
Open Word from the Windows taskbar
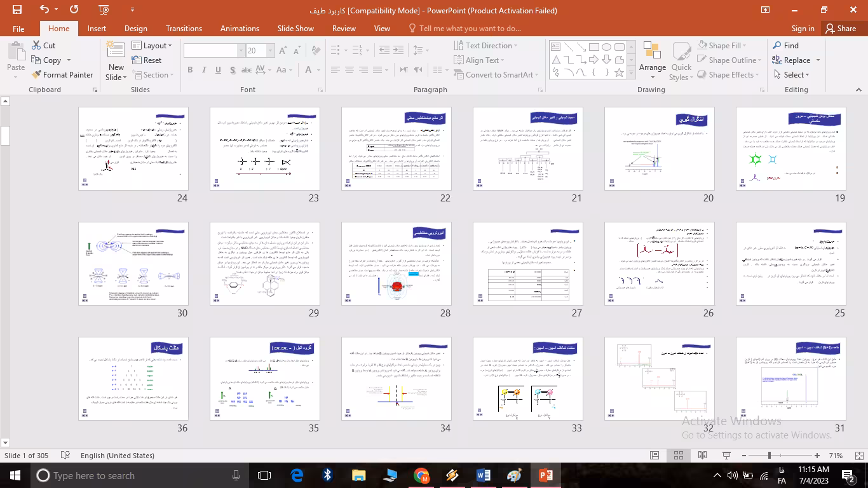click(x=483, y=475)
